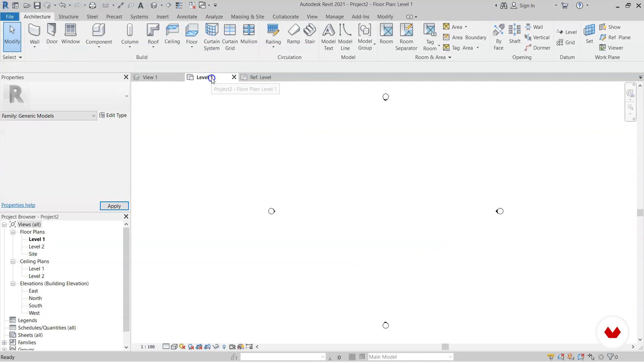The width and height of the screenshot is (644, 362).
Task: Toggle Select Elements by Face
Action: [581, 357]
